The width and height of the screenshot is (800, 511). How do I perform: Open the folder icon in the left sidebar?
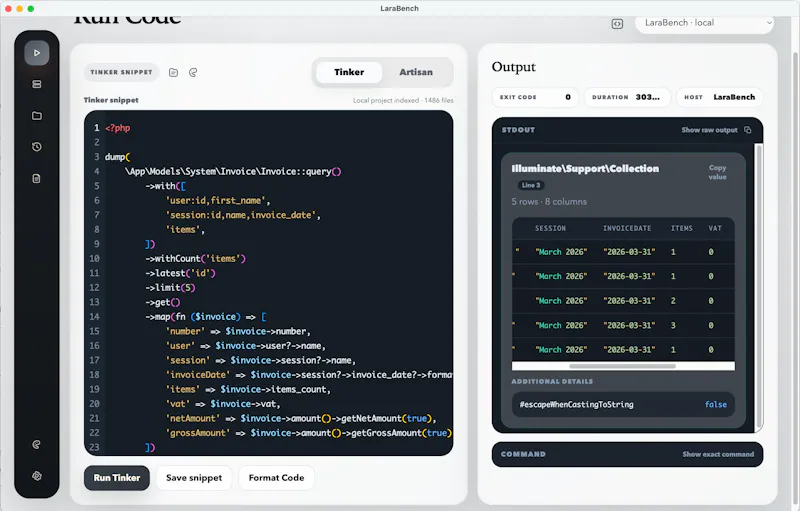click(37, 116)
